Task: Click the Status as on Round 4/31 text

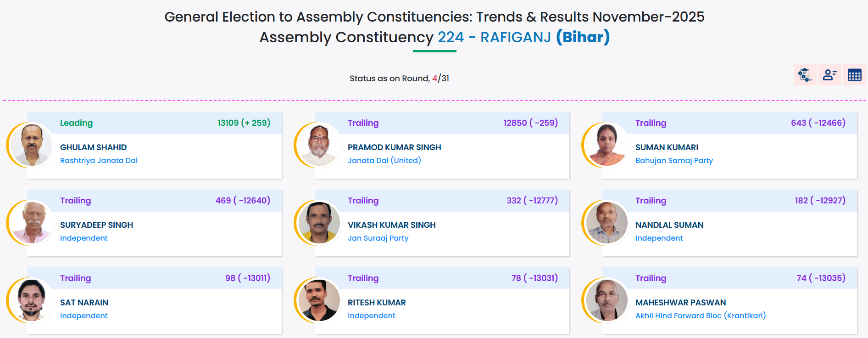Action: 399,79
